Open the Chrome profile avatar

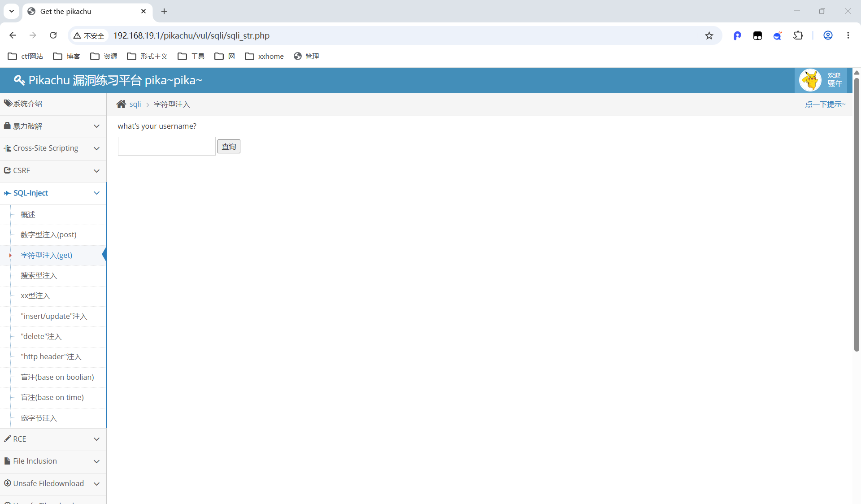[828, 35]
